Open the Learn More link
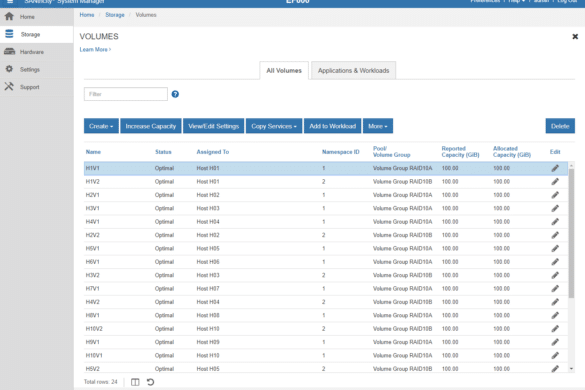This screenshot has height=390, width=585. point(95,50)
